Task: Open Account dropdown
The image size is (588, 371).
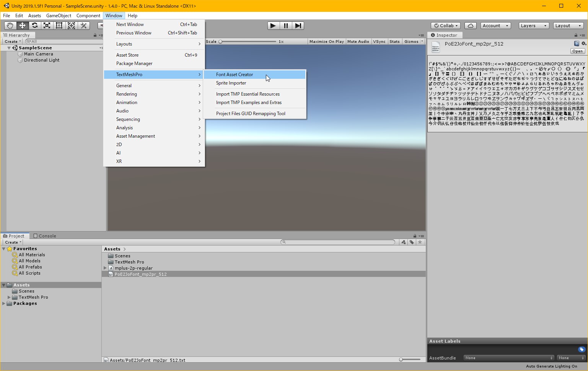Action: pyautogui.click(x=495, y=26)
